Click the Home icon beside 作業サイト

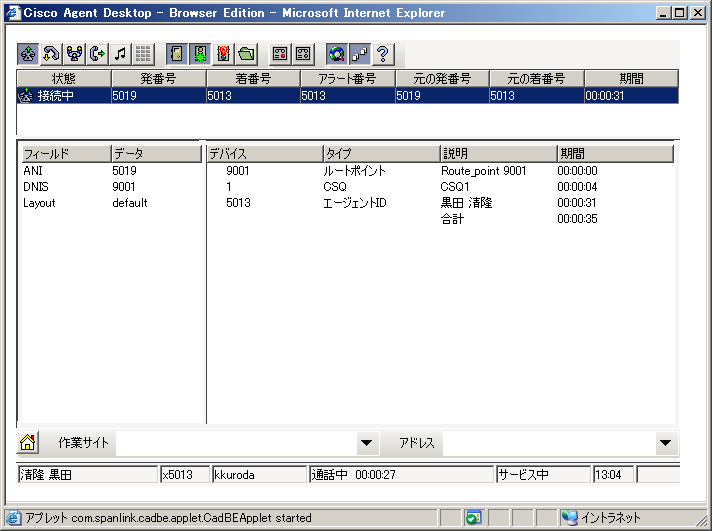pyautogui.click(x=28, y=442)
